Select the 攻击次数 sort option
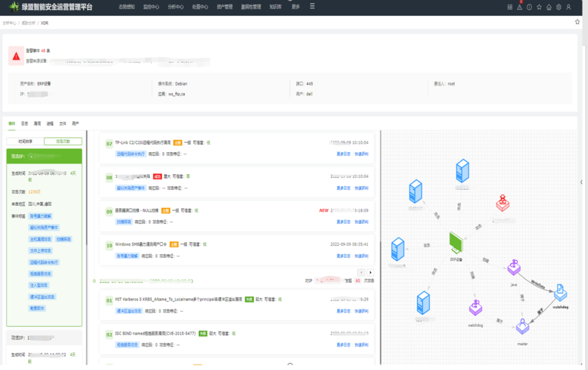 (63, 141)
